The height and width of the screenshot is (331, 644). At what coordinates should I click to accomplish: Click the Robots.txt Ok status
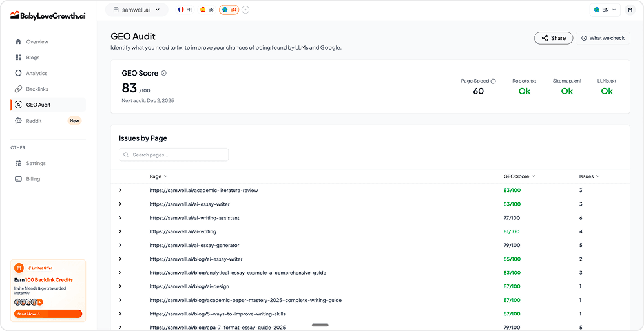tap(525, 91)
